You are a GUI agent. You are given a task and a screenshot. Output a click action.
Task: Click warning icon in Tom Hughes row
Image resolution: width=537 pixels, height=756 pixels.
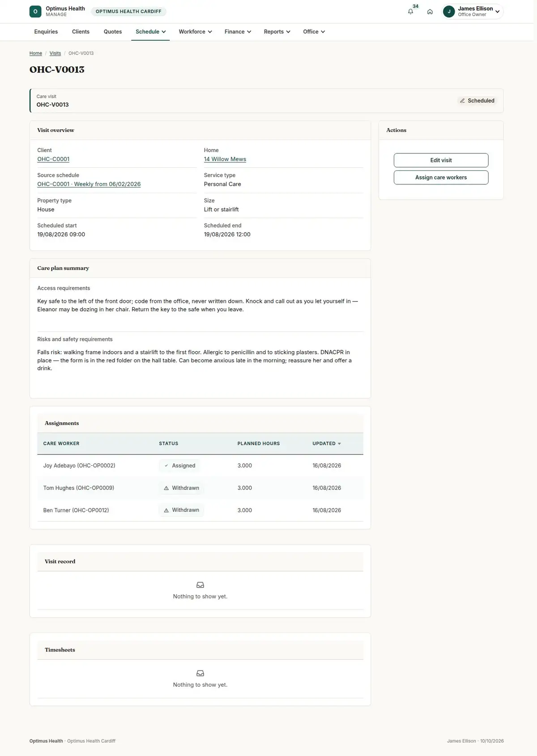click(x=166, y=488)
